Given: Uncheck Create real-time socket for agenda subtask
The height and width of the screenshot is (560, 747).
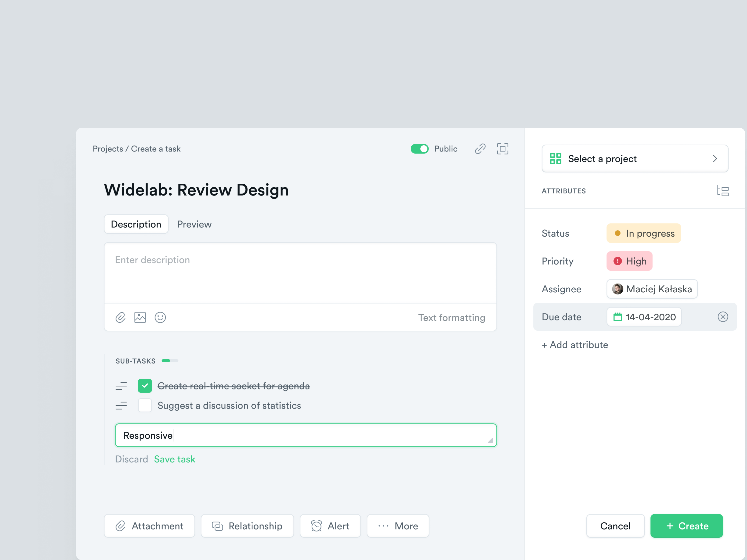Looking at the screenshot, I should (144, 386).
